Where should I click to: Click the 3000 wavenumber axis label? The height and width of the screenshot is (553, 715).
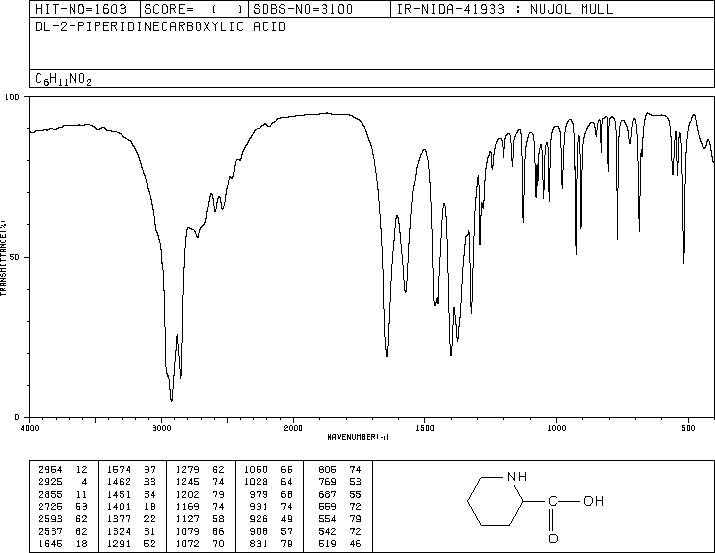click(161, 428)
